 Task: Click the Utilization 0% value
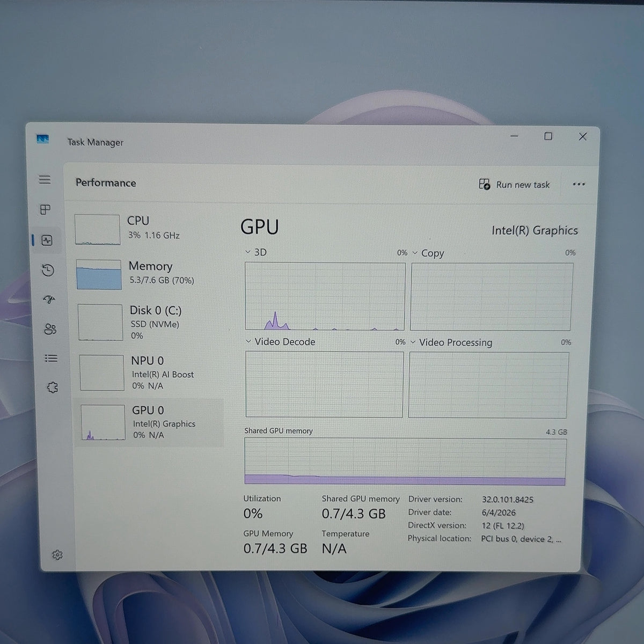[x=253, y=514]
